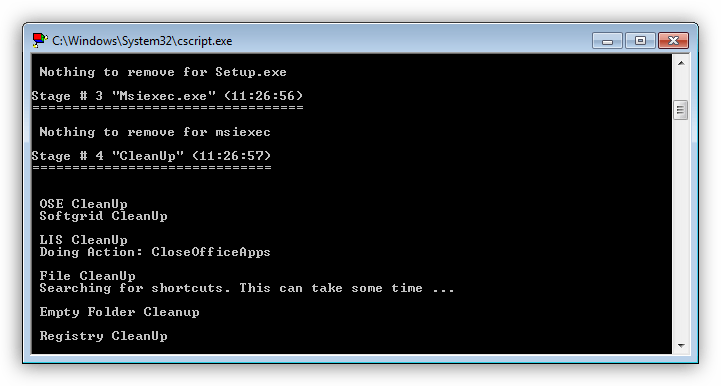Maximize the cscript.exe console window
Image resolution: width=721 pixels, height=386 pixels.
640,40
